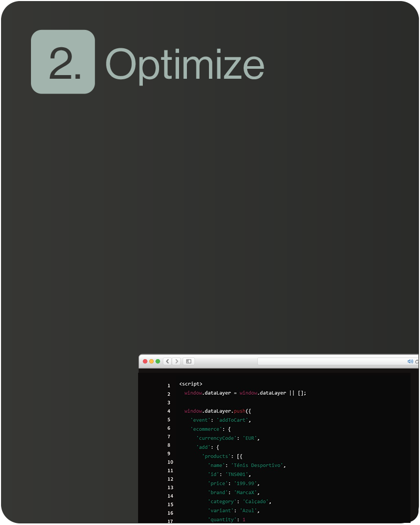Click the "Optimize" heading text

(185, 65)
